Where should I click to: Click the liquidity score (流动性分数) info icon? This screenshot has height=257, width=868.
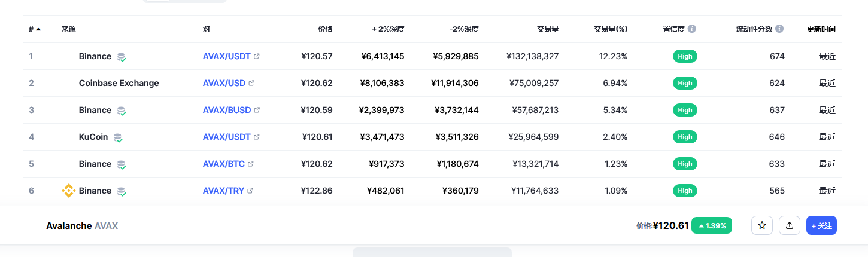pos(779,29)
